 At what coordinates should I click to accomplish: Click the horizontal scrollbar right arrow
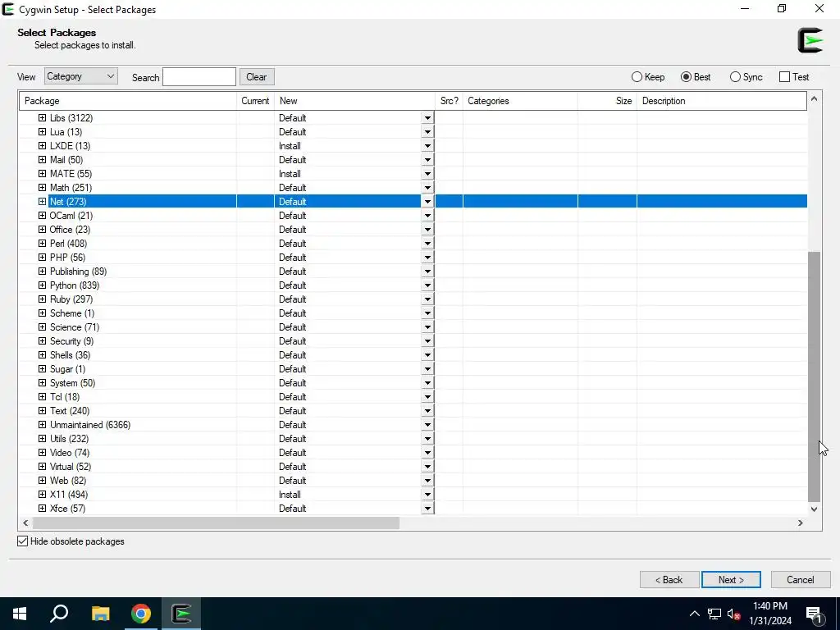tap(801, 523)
